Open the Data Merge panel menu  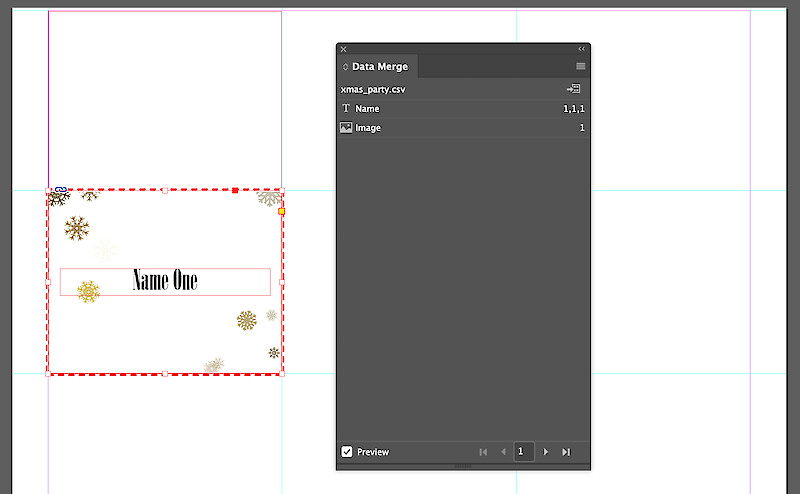(581, 66)
